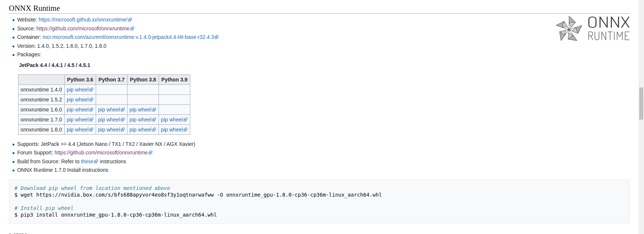Click external link icon beside Source URL
The height and width of the screenshot is (234, 644).
(x=133, y=29)
